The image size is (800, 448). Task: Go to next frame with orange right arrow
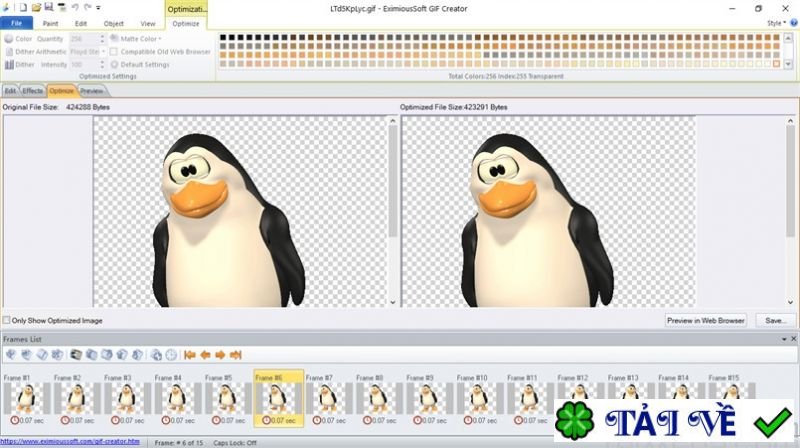click(220, 355)
